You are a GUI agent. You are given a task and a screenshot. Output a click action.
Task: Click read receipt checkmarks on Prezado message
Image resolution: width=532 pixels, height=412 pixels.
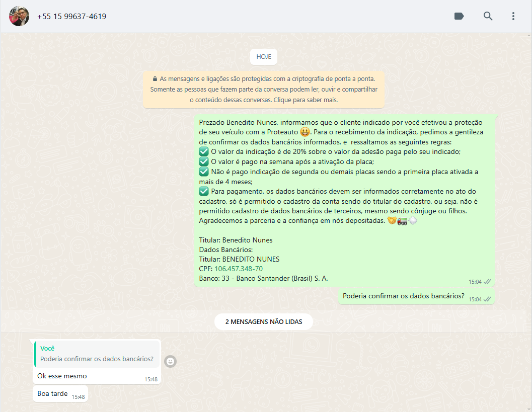(x=487, y=282)
